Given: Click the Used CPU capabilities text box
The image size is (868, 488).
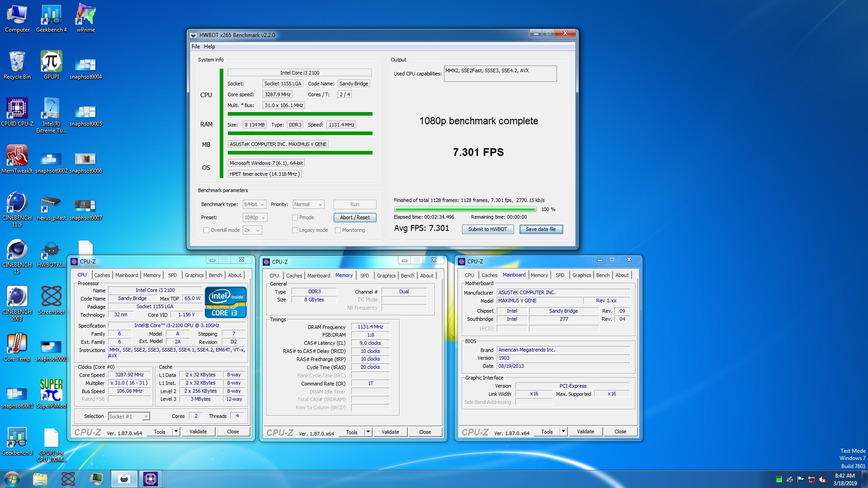Looking at the screenshot, I should pyautogui.click(x=500, y=74).
